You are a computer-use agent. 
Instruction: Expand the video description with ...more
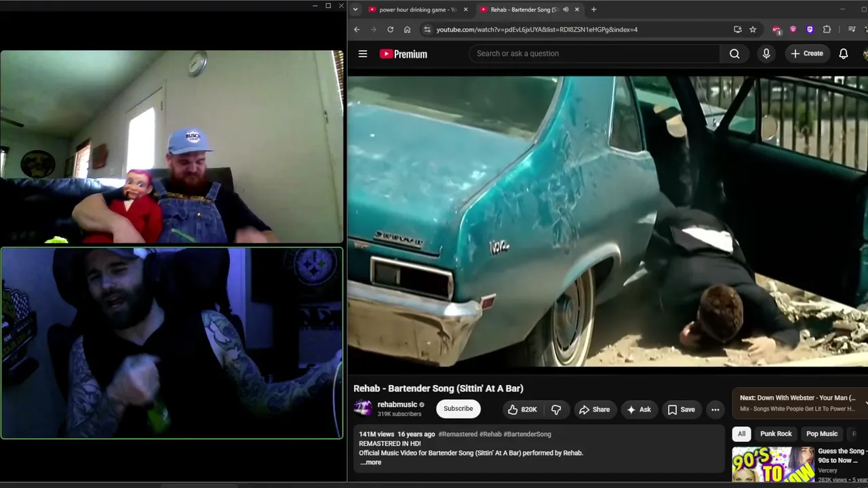coord(370,462)
